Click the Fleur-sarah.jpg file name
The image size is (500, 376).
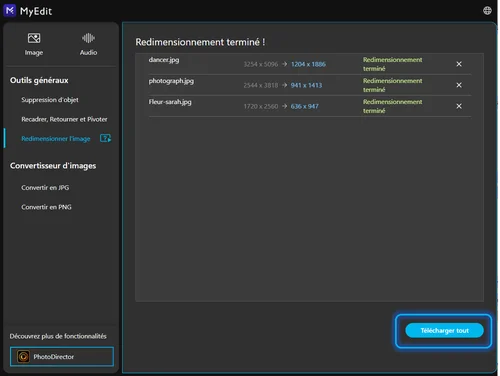tap(170, 102)
